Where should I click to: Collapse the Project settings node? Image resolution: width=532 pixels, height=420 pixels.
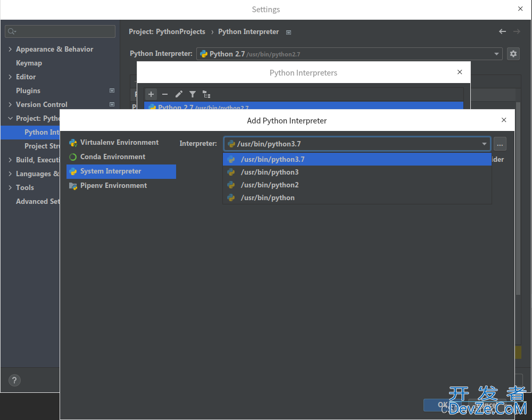point(10,119)
